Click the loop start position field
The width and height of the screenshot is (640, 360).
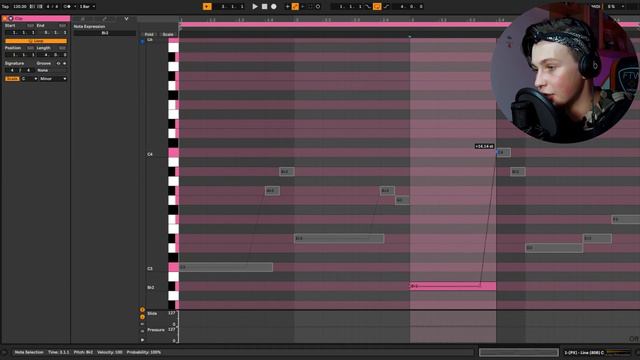347,7
